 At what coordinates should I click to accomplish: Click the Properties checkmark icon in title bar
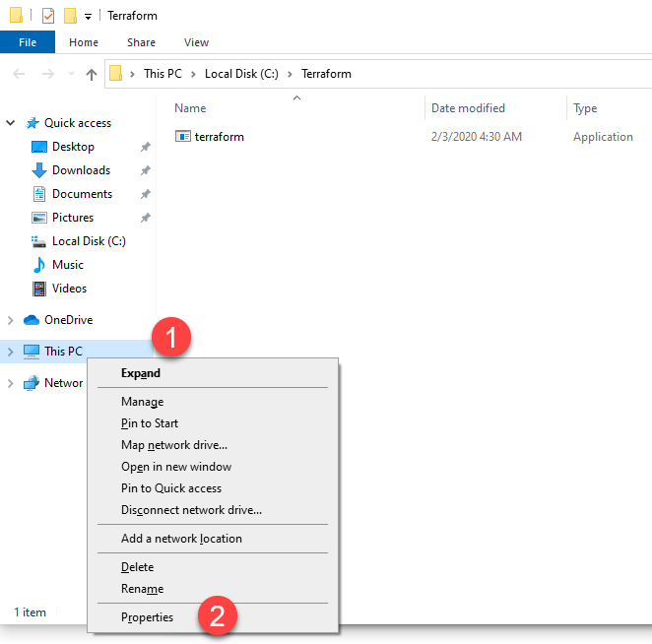(x=47, y=16)
